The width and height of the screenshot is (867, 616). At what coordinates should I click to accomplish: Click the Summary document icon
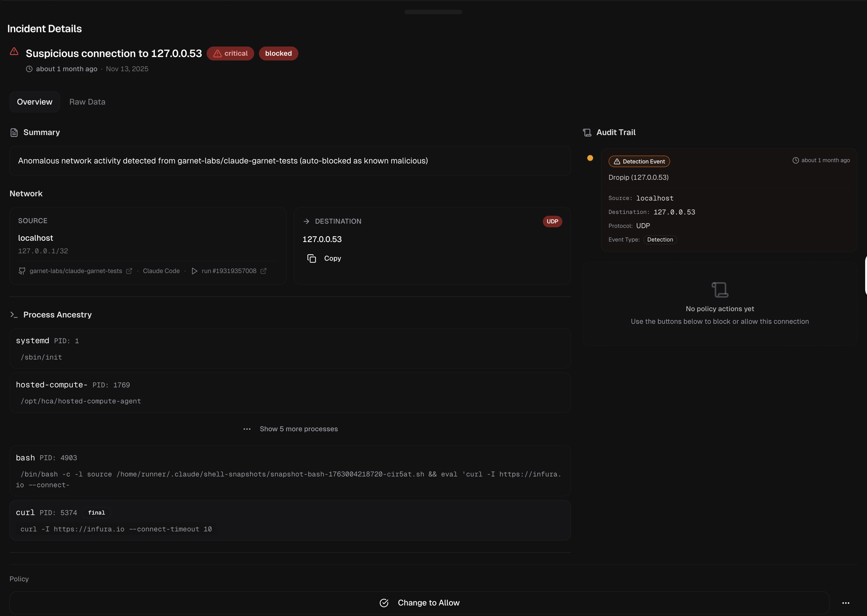pos(14,132)
